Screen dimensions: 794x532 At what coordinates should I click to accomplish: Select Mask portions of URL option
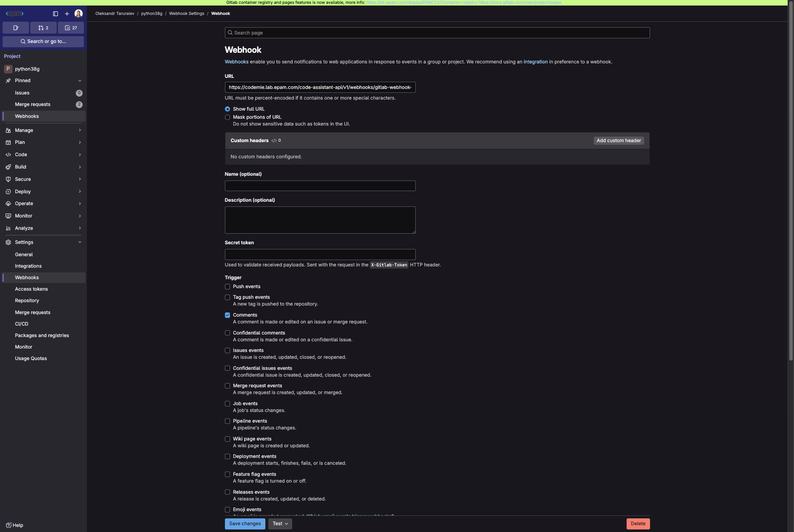tap(227, 117)
